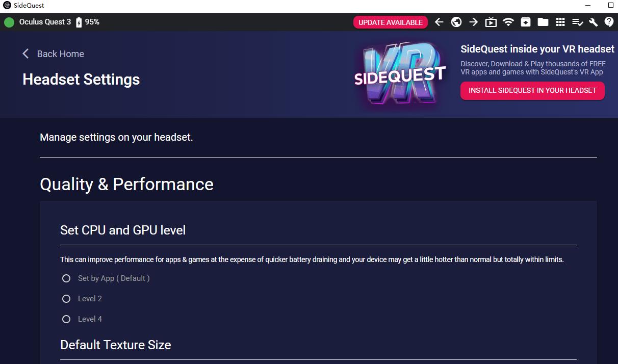Click the wireless connection Wi-Fi icon
The height and width of the screenshot is (364, 618).
(x=508, y=22)
